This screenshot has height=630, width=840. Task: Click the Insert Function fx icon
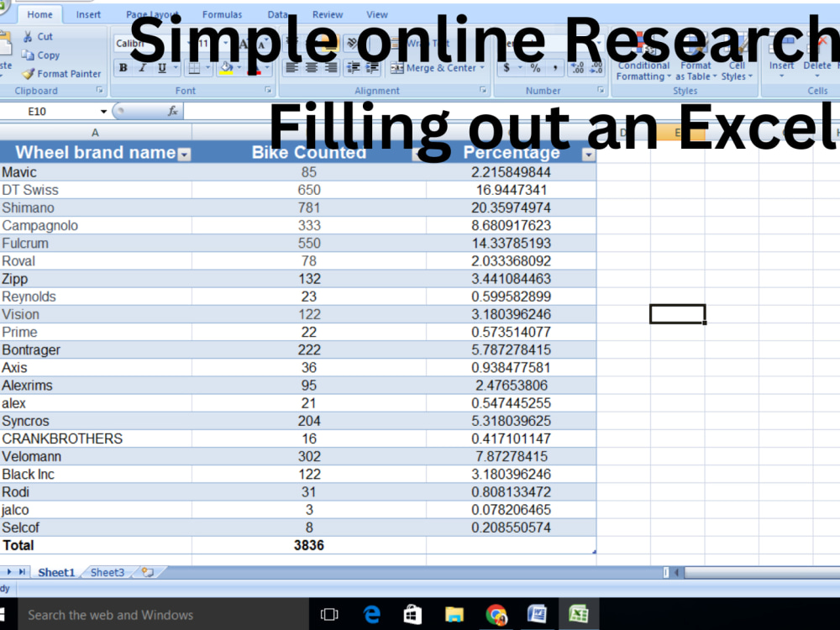coord(172,111)
